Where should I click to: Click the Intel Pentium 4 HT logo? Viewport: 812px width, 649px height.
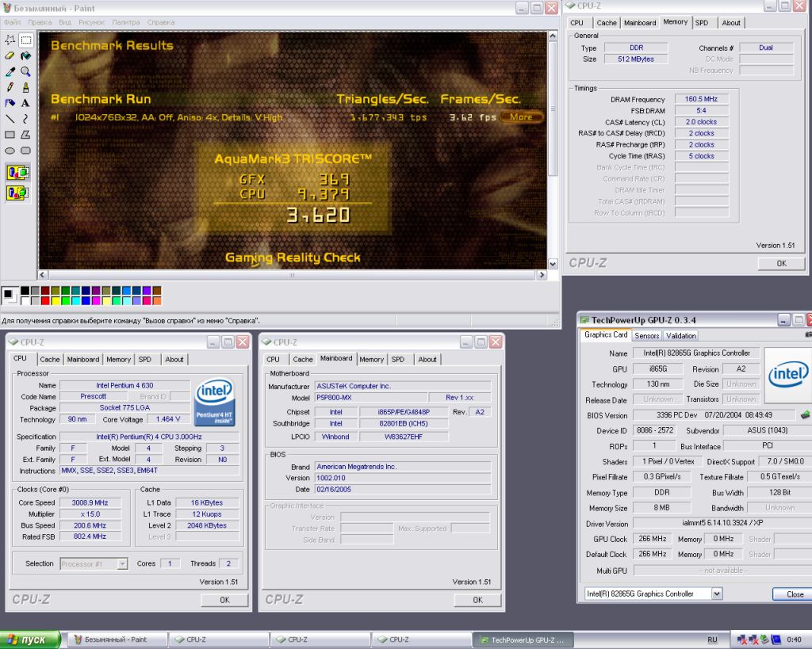point(214,402)
